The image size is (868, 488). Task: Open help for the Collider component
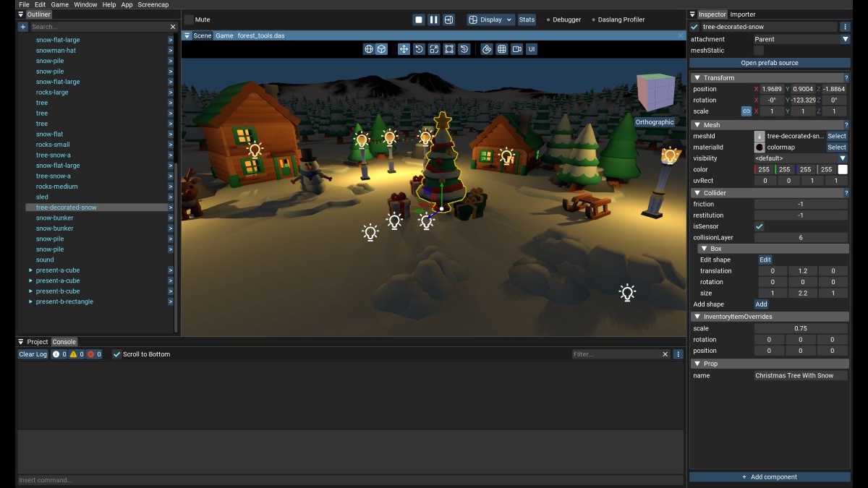[x=846, y=193]
